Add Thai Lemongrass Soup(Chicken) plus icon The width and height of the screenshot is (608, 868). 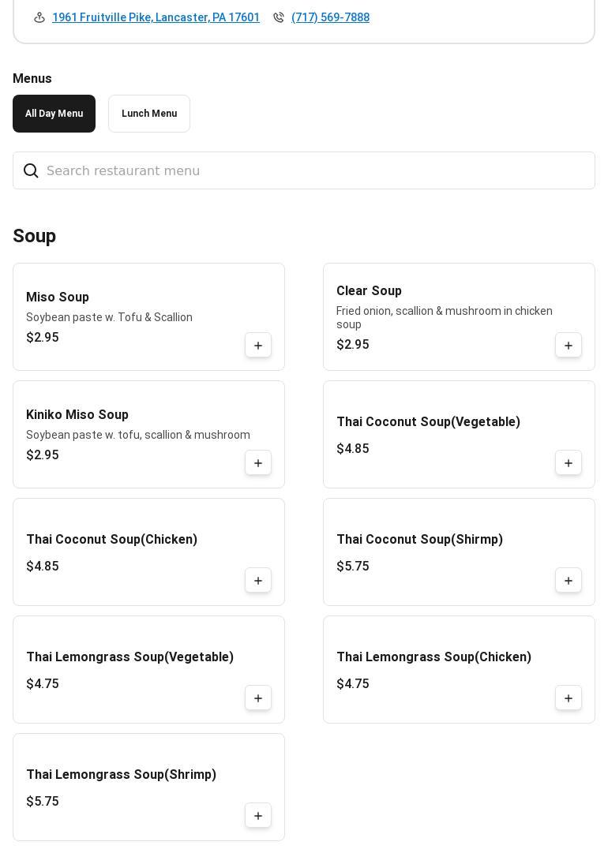point(569,698)
